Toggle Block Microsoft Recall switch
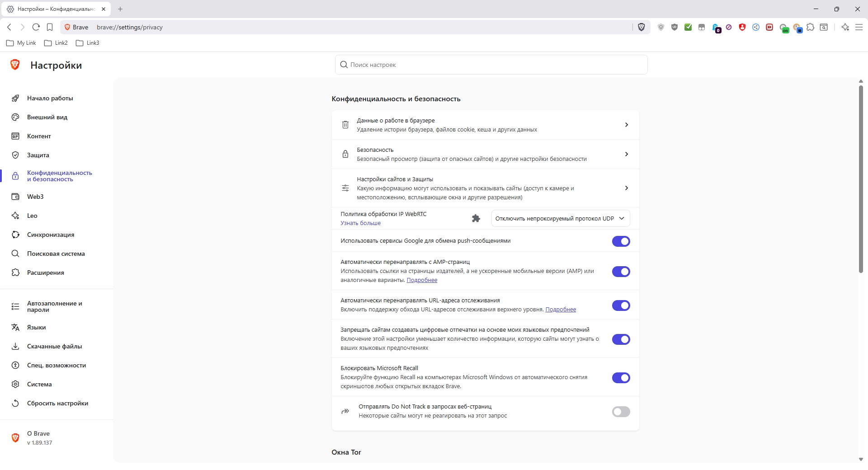The width and height of the screenshot is (868, 470). coord(621,378)
